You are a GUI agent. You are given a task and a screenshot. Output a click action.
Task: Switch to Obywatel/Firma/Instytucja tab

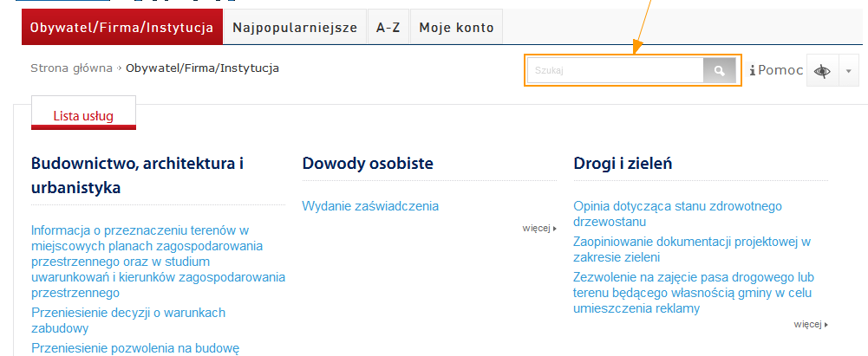click(x=121, y=28)
